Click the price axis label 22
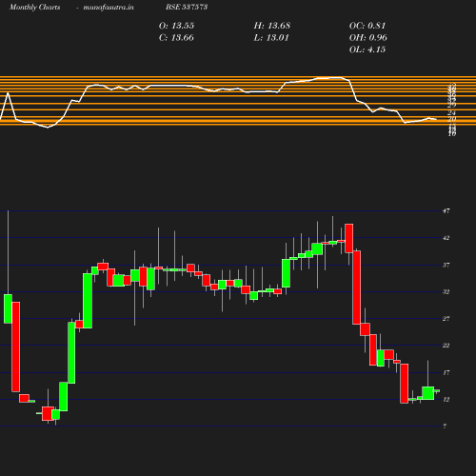Viewport: 476px width, 476px height. tap(446, 346)
